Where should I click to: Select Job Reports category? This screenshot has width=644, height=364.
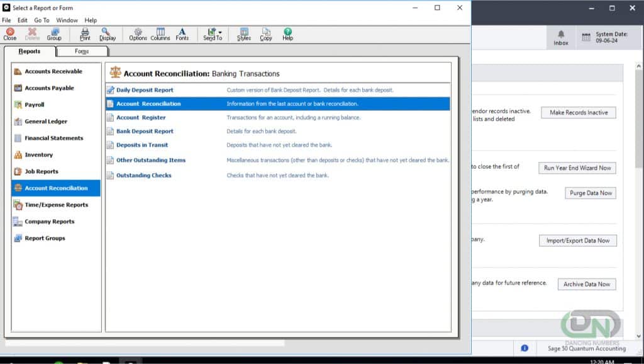(x=56, y=171)
